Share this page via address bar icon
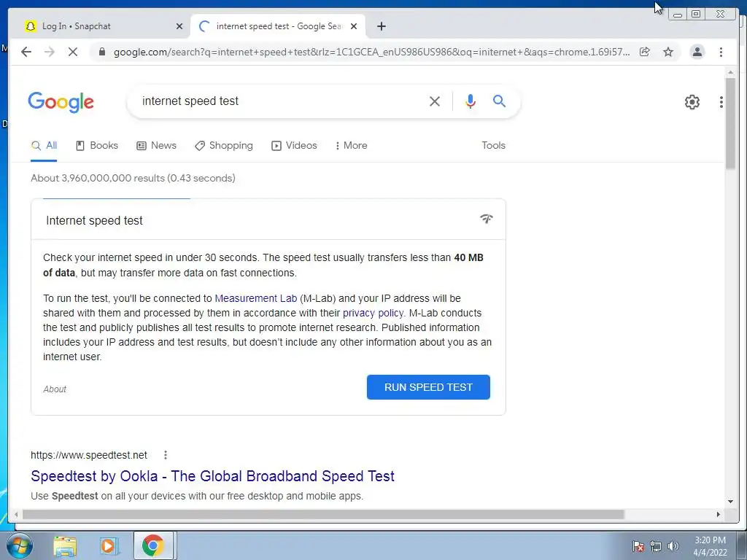Screen dimensions: 747x560 (x=645, y=52)
